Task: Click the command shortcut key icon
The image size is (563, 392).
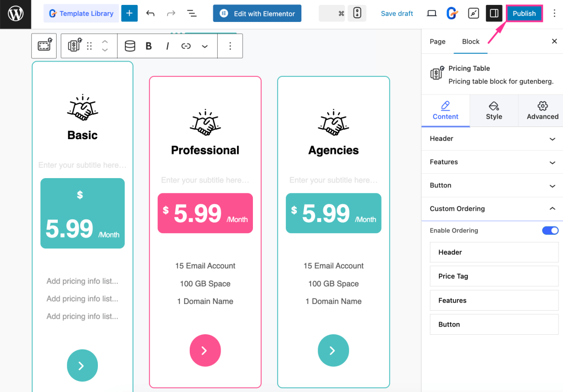Action: 341,14
